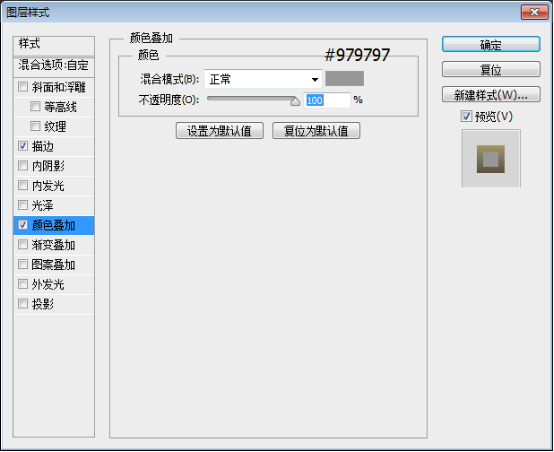Select the 投影 style label
This screenshot has width=554, height=452.
[x=43, y=304]
